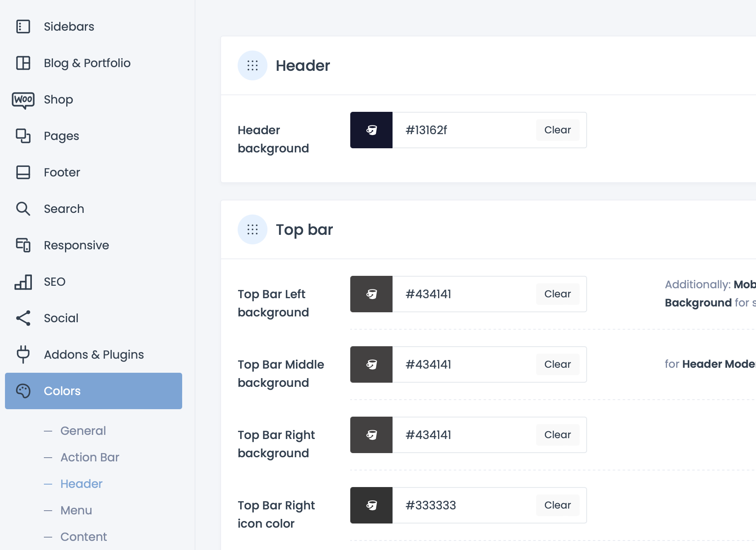Click the Addons & Plugins plug icon
This screenshot has height=550, width=756.
point(23,355)
